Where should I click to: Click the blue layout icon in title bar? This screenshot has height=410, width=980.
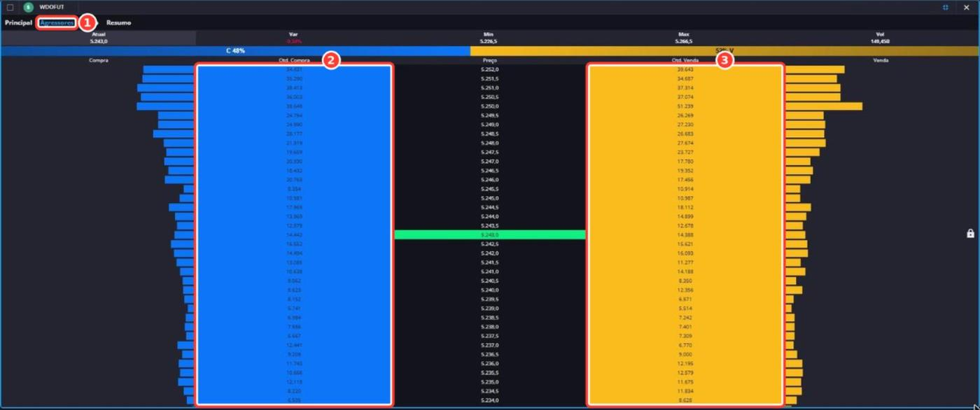946,7
